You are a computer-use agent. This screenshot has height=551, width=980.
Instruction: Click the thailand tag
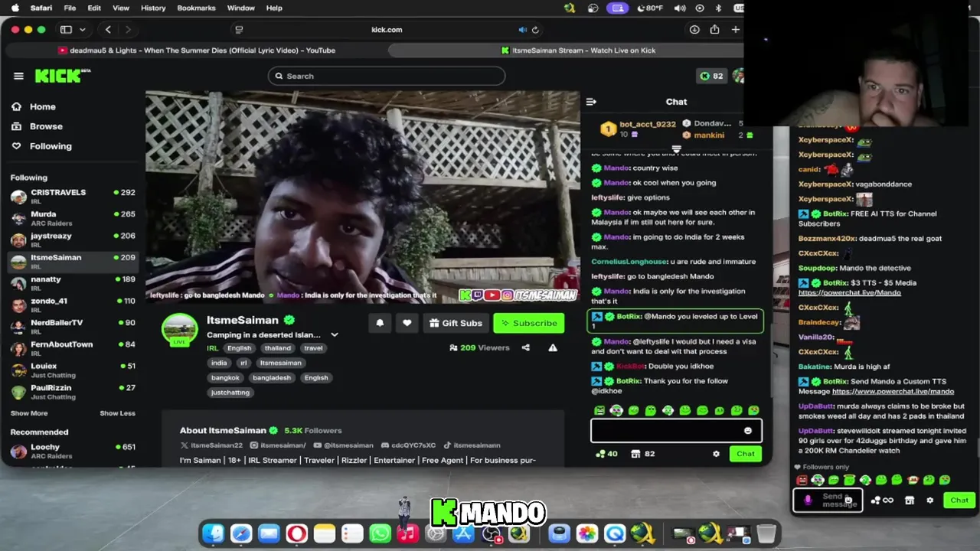[x=277, y=348]
